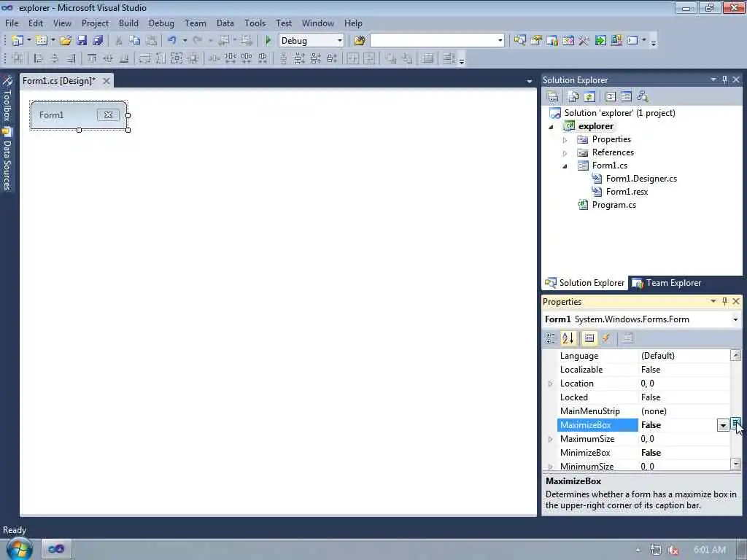
Task: Click the Bring to Front layout icon
Action: pyautogui.click(x=391, y=58)
